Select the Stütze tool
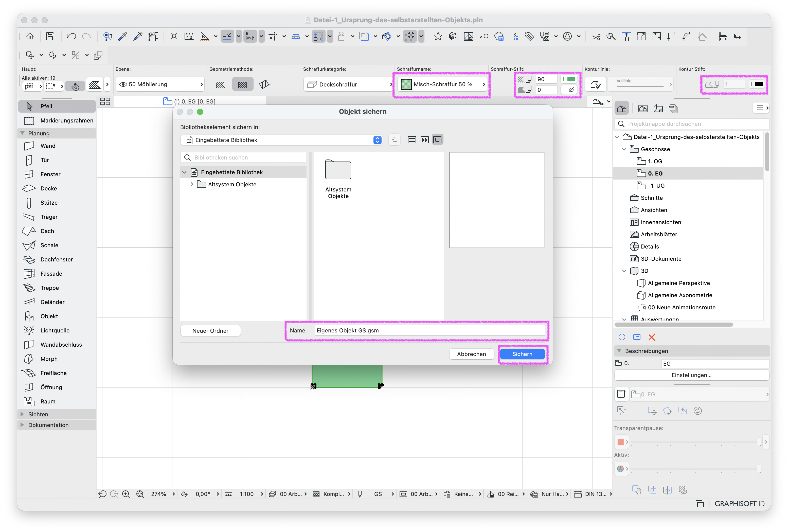Screen dimensions: 788x532 click(57, 203)
